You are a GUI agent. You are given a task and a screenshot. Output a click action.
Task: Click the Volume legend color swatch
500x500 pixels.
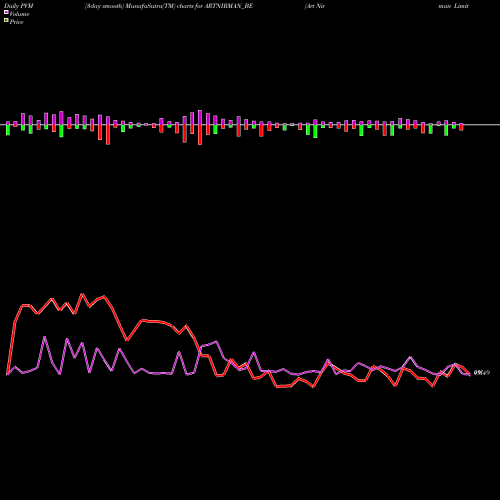pos(6,12)
